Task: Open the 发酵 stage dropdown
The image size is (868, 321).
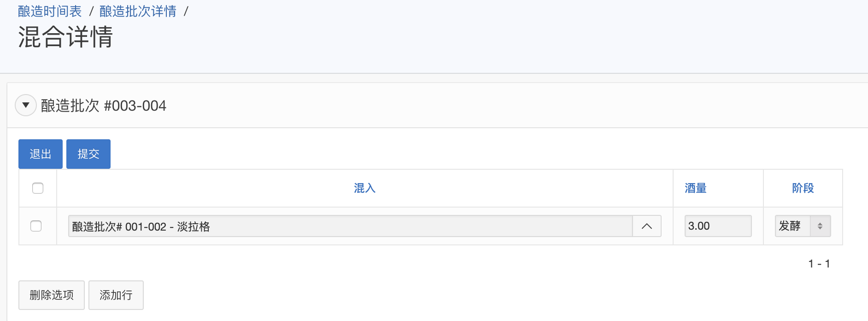Action: pyautogui.click(x=792, y=226)
